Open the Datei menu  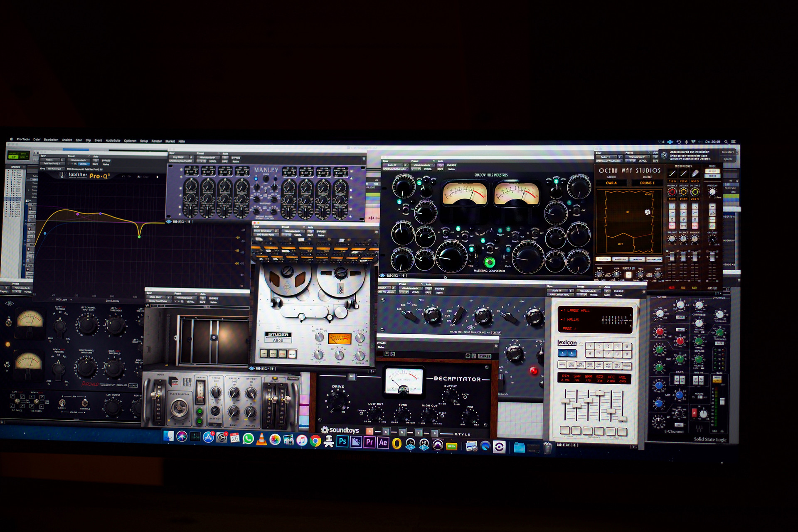37,140
